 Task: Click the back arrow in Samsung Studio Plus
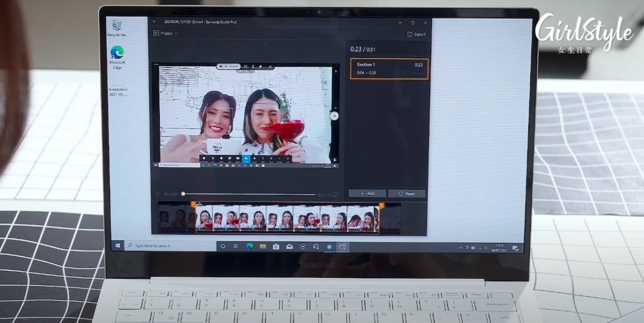click(155, 22)
